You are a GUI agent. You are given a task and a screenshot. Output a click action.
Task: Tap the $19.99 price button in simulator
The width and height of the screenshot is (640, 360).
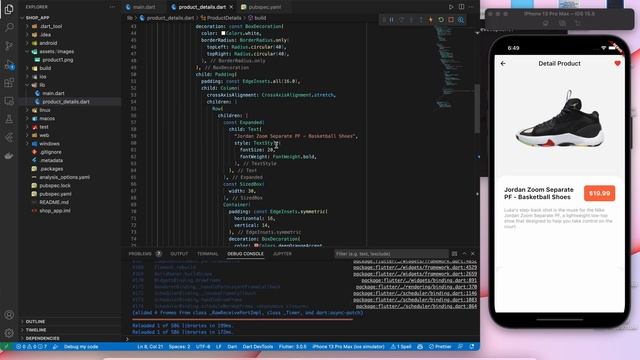(x=599, y=193)
